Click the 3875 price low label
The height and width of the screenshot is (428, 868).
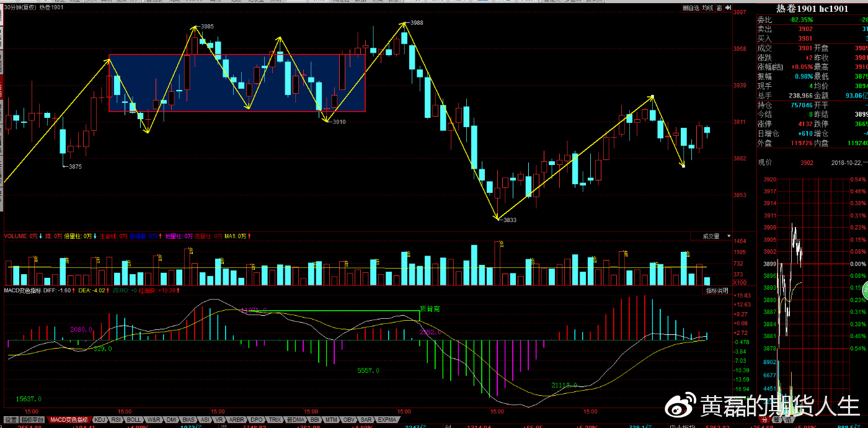[x=75, y=166]
